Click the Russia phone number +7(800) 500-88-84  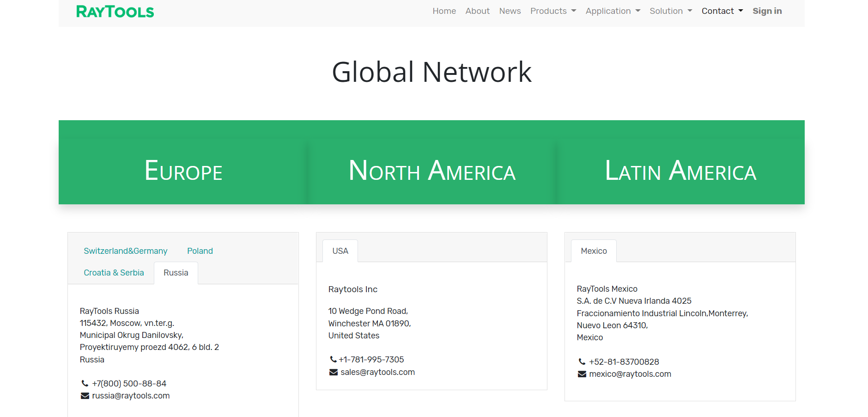pos(129,384)
